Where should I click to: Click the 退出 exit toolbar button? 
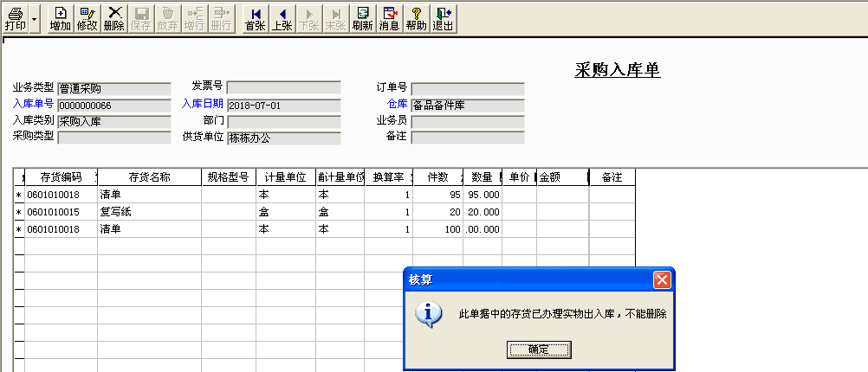tap(443, 19)
